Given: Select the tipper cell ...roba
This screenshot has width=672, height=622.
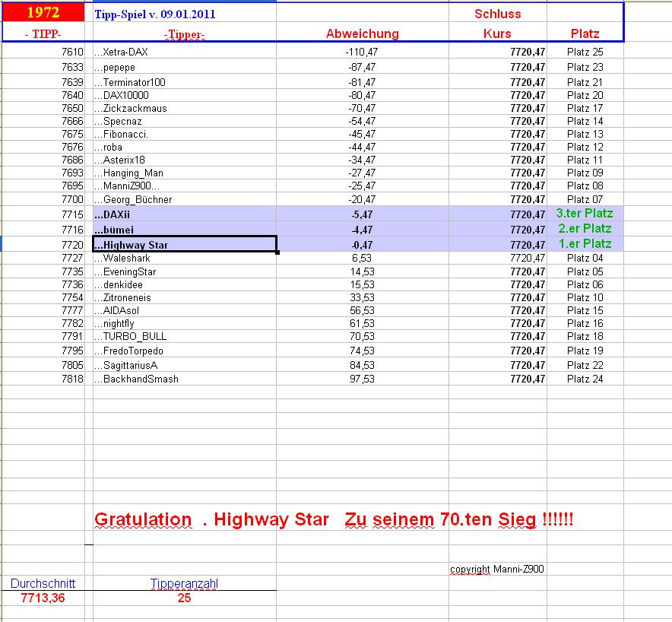Looking at the screenshot, I should [x=185, y=147].
